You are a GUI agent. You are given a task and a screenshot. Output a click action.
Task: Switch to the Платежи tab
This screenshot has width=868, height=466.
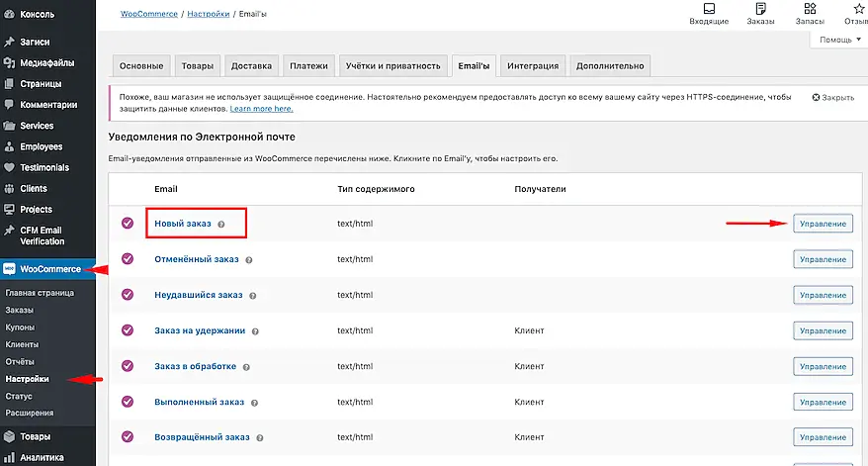pyautogui.click(x=308, y=66)
